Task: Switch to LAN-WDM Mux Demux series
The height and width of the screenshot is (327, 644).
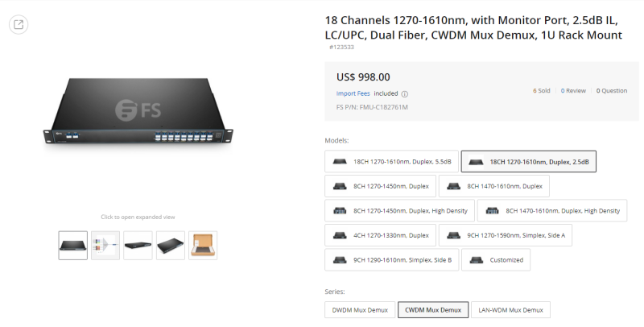Action: [x=510, y=310]
